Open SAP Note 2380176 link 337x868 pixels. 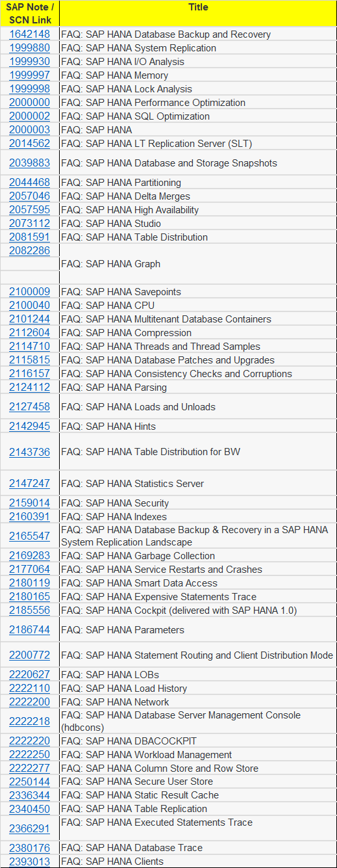click(29, 848)
